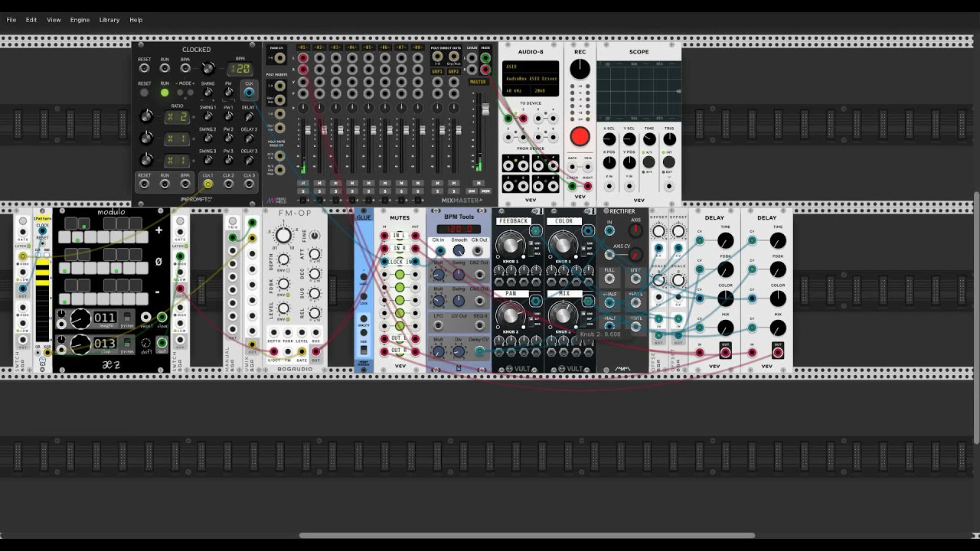Image resolution: width=980 pixels, height=551 pixels.
Task: Click the REC module level knob
Action: coord(580,69)
